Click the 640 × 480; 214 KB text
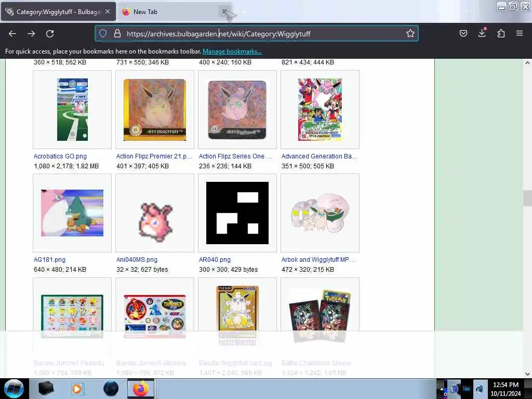532x399 pixels. [x=60, y=270]
